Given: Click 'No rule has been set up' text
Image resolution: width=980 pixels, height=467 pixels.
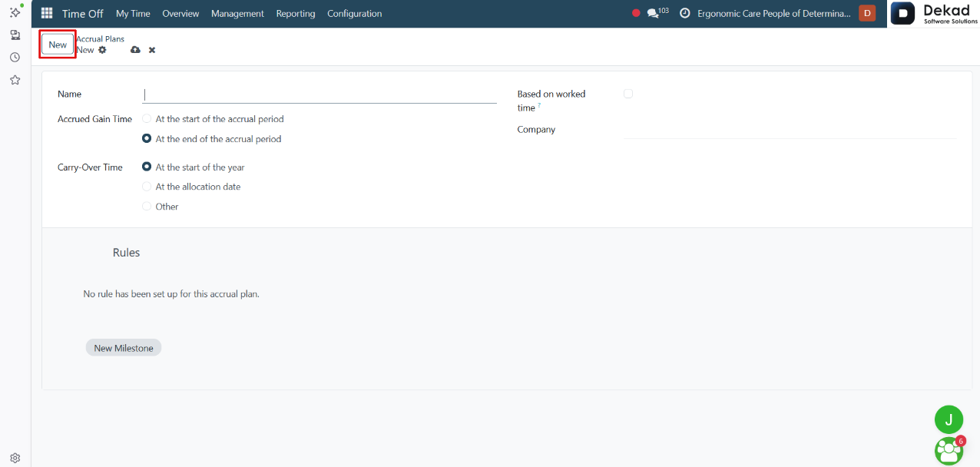Looking at the screenshot, I should (x=171, y=293).
